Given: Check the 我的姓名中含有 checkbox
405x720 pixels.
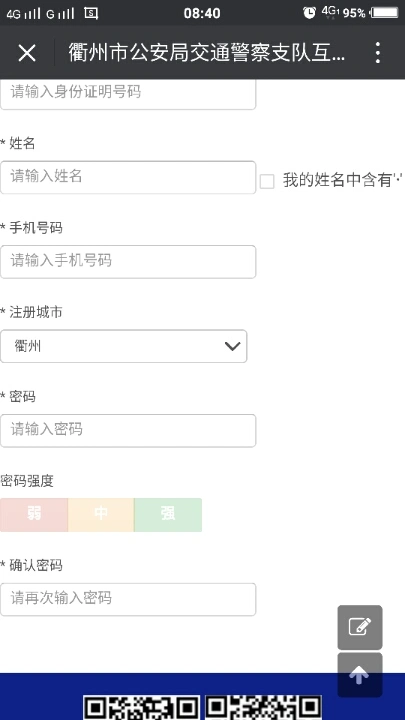Looking at the screenshot, I should click(x=267, y=181).
